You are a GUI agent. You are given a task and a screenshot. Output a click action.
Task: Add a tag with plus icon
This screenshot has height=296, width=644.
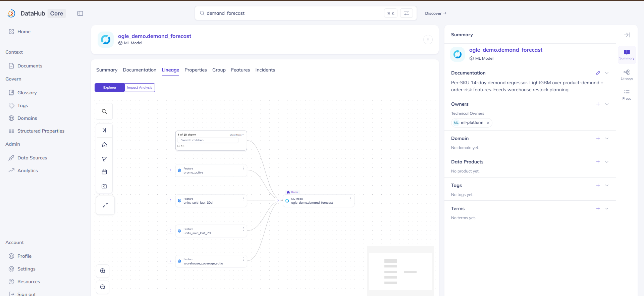click(598, 185)
